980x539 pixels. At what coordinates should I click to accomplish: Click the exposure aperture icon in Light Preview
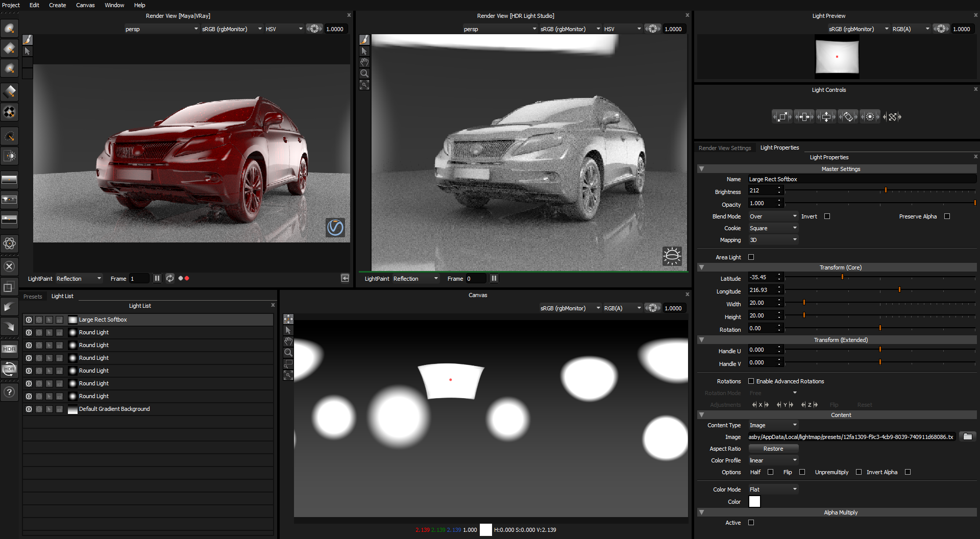click(x=941, y=29)
